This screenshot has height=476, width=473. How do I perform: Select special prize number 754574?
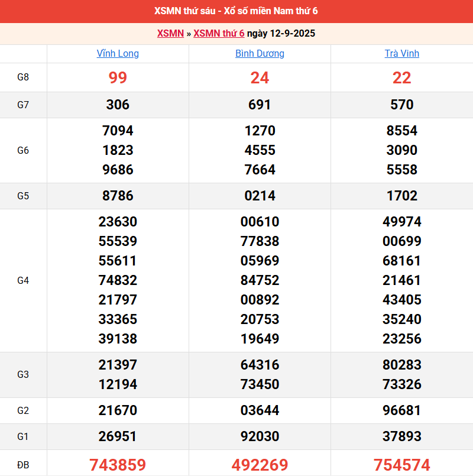402,465
